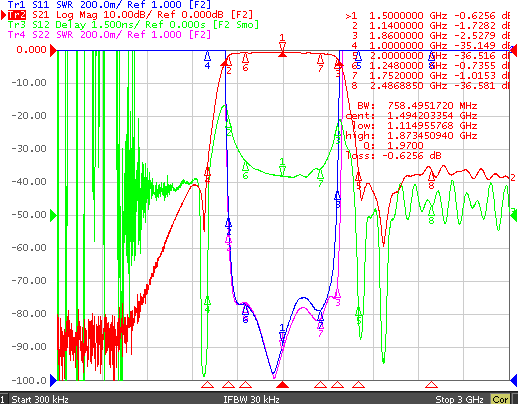Select red marker 6 on the S21 passband
This screenshot has height=404, width=518.
245,62
